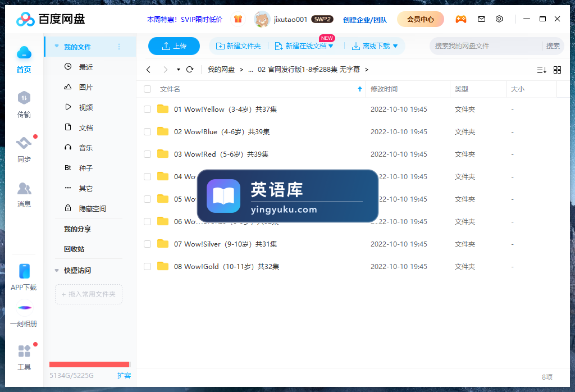Check the box for 01 Wow!Yellow
This screenshot has height=392, width=575.
[x=148, y=110]
